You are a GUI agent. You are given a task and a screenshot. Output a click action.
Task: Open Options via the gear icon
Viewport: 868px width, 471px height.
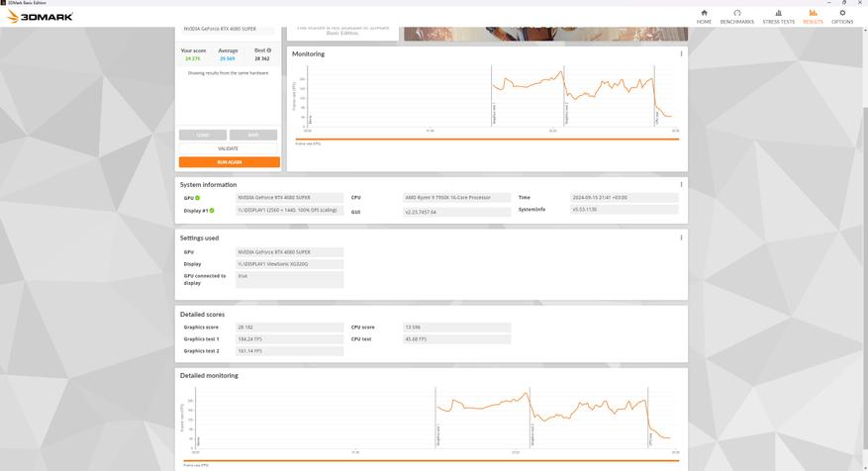coord(842,13)
